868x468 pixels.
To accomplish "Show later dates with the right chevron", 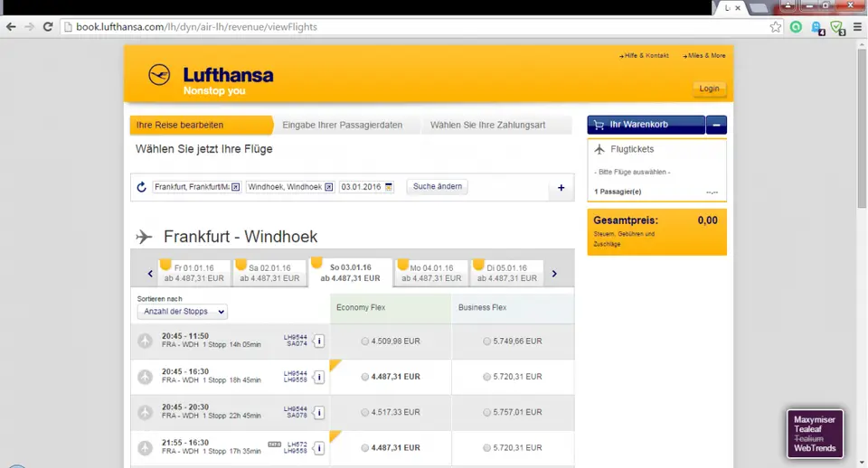I will coord(554,273).
